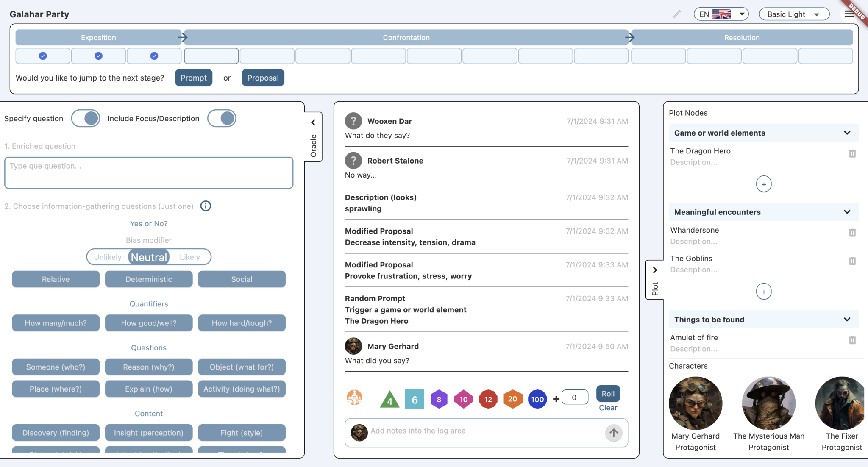Collapse the Oracle side panel

coord(313,136)
